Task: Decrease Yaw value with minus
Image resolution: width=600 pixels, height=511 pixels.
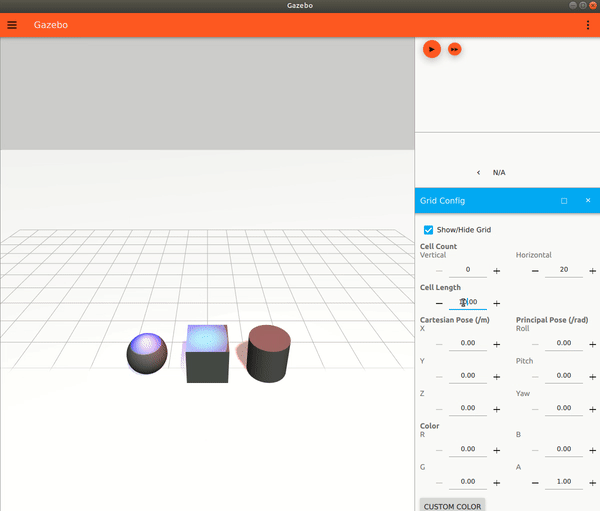Action: tap(535, 409)
